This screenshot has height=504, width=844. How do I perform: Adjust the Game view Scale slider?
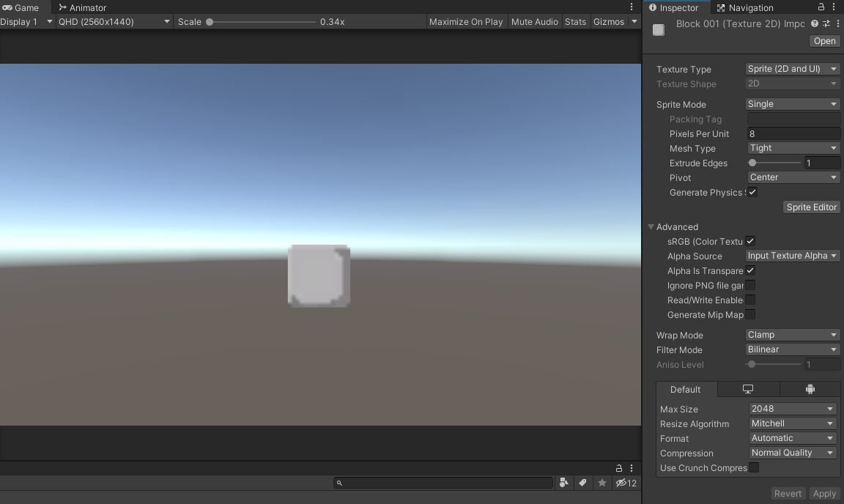coord(262,22)
